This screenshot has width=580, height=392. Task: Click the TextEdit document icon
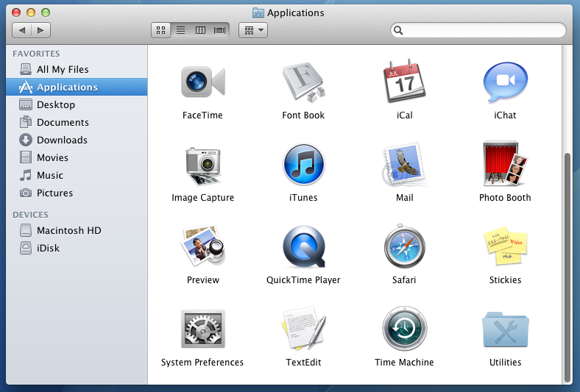point(303,328)
